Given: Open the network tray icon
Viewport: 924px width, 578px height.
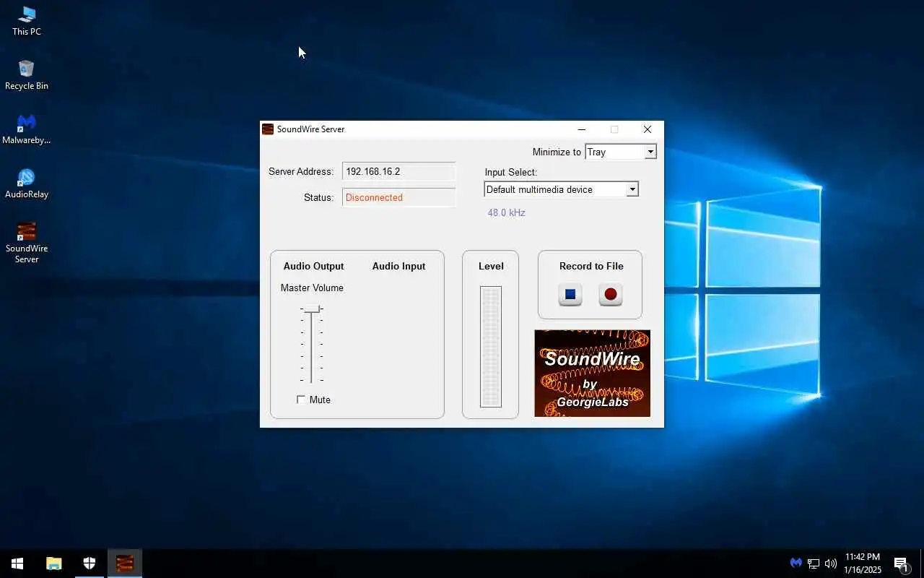Looking at the screenshot, I should click(814, 564).
